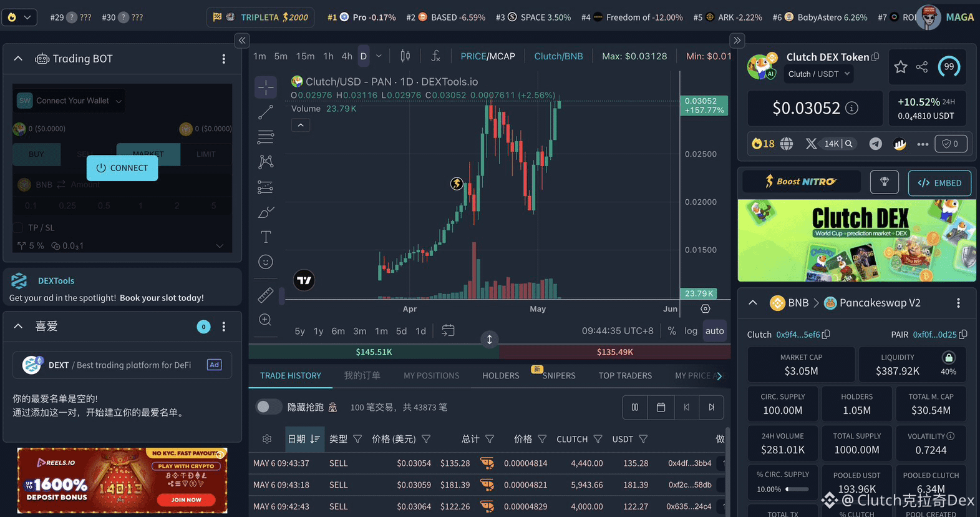This screenshot has width=980, height=517.
Task: Add Clutch DEX Token to favorites
Action: pos(901,67)
